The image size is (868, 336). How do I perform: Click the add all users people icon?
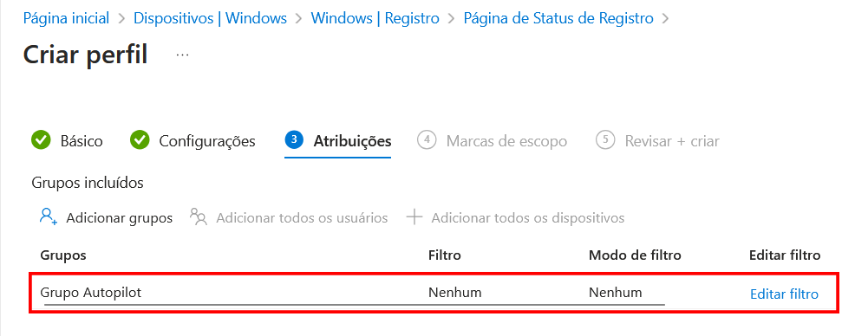(199, 216)
